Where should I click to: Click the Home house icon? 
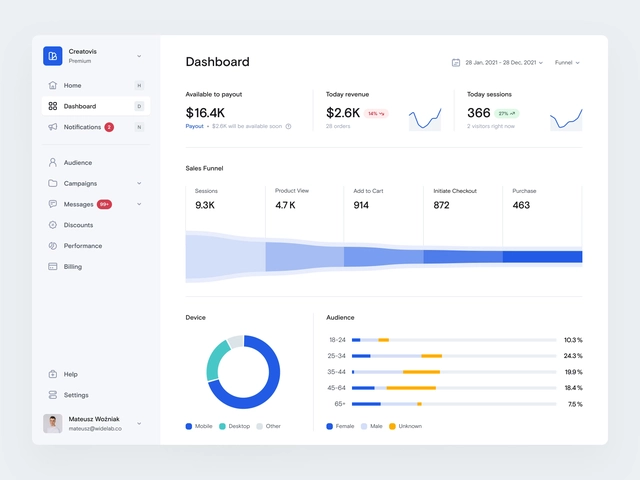click(x=52, y=85)
